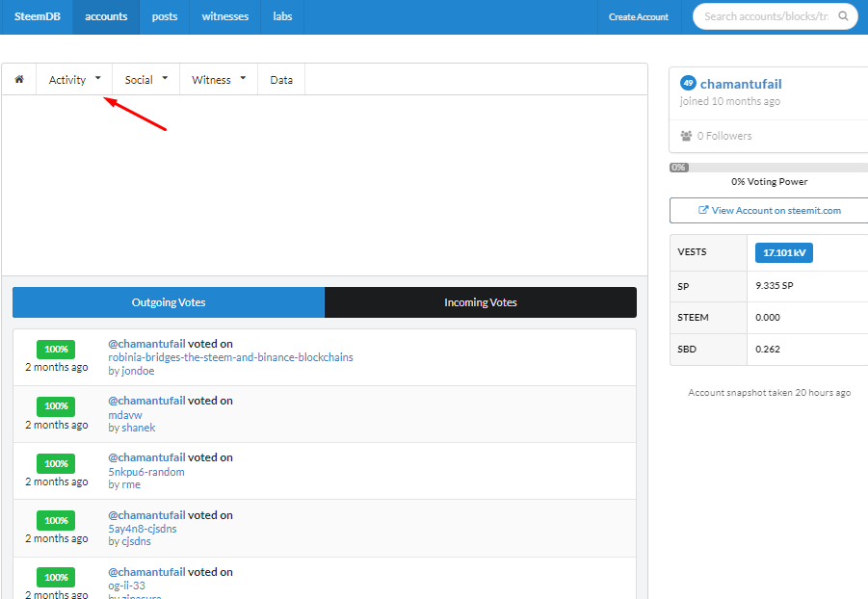Viewport: 868px width, 599px height.
Task: Open author jondoe link
Action: click(x=138, y=371)
